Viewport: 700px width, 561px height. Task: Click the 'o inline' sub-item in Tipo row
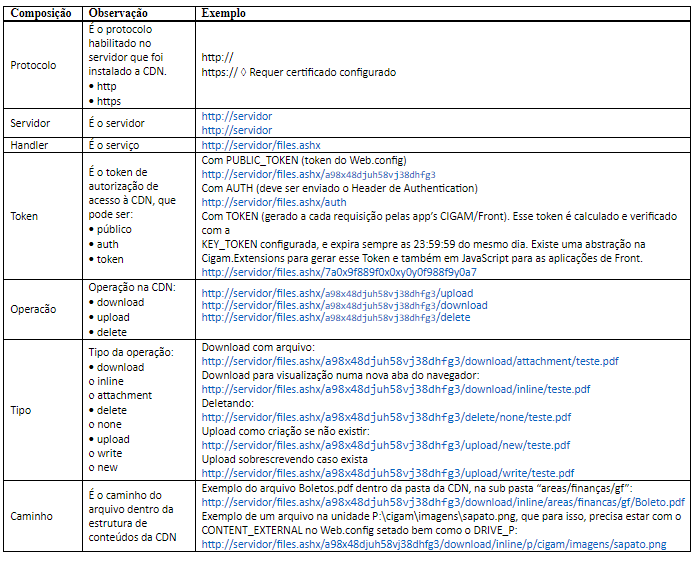click(106, 382)
